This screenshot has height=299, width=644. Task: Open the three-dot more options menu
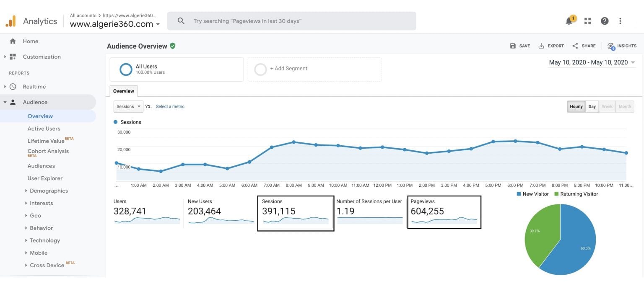tap(620, 21)
